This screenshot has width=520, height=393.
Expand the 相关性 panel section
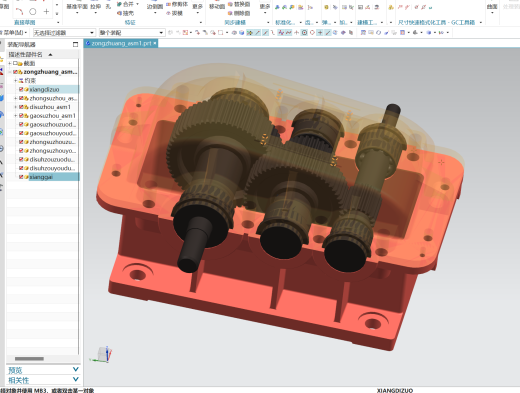click(43, 380)
